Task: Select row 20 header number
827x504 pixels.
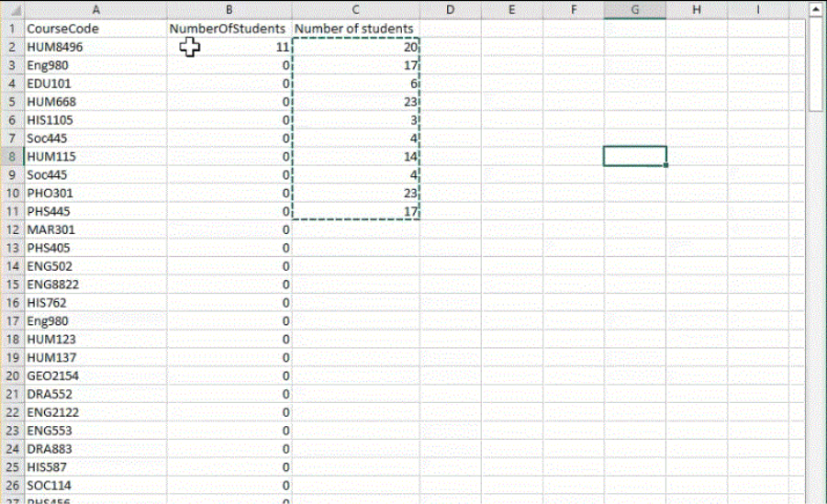Action: (x=12, y=375)
